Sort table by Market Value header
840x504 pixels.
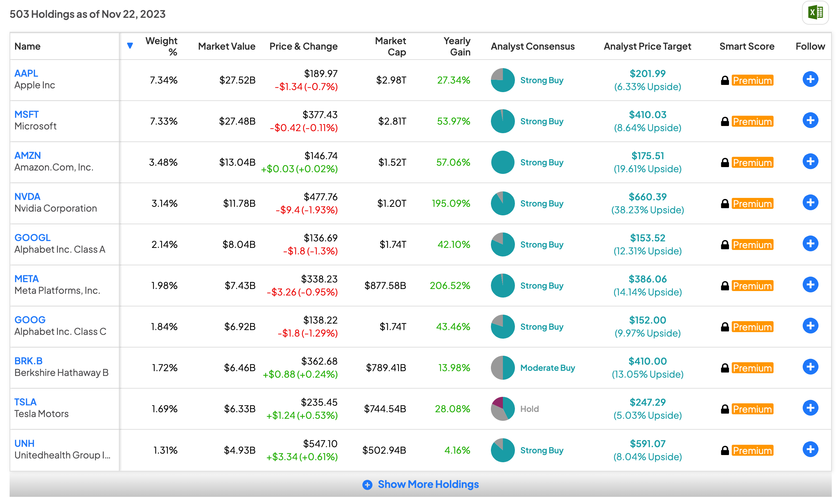pos(226,46)
